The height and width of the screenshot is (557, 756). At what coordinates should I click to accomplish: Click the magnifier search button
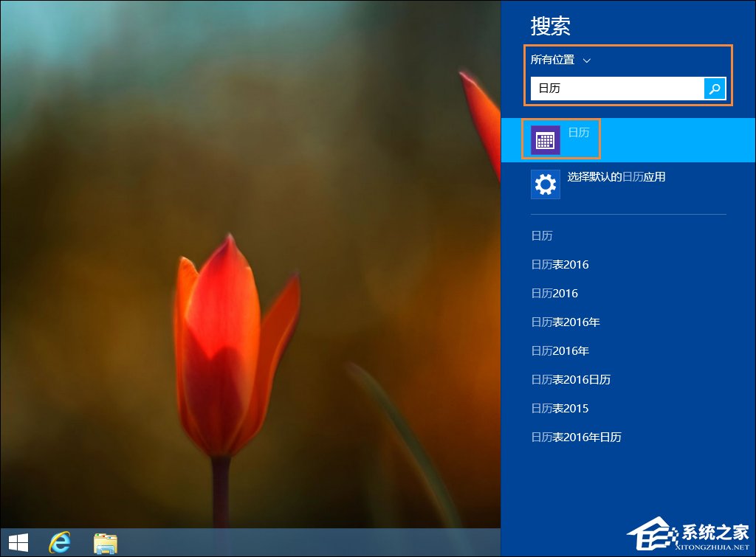click(713, 89)
